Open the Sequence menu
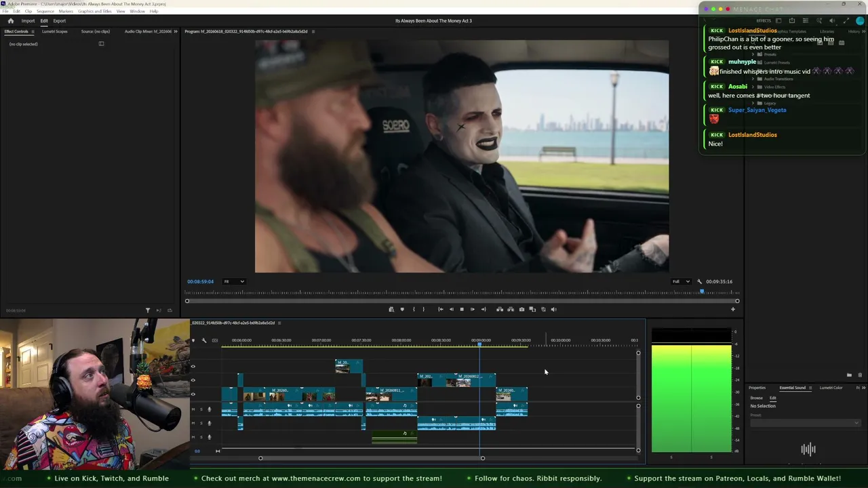 click(x=45, y=12)
